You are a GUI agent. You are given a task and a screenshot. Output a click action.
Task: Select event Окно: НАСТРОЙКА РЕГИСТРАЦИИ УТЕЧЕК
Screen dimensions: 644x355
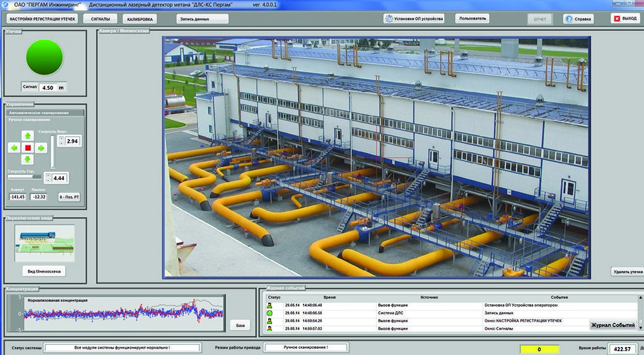click(523, 321)
